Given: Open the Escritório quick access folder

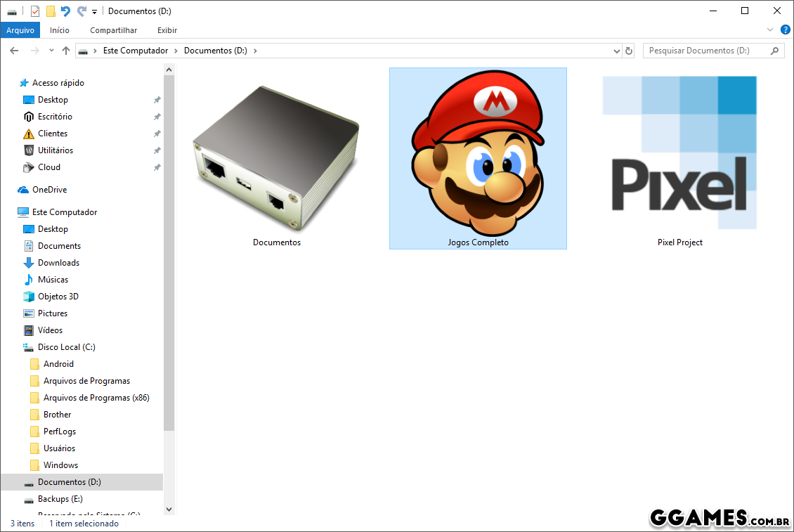Looking at the screenshot, I should click(x=55, y=117).
